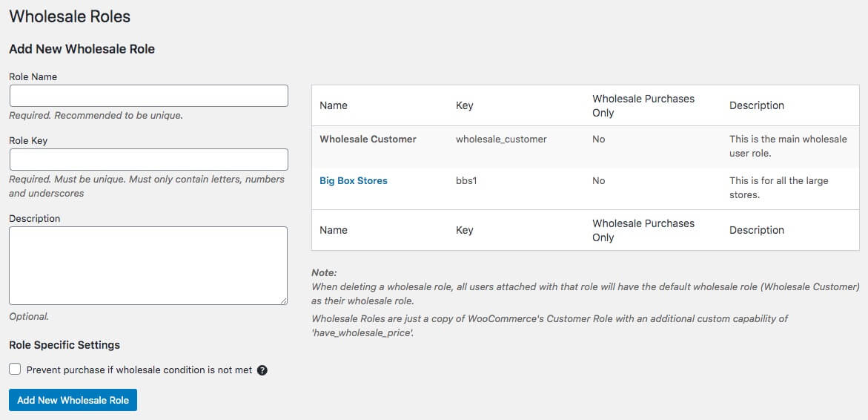Image resolution: width=868 pixels, height=420 pixels.
Task: Click footer Wholesale Purchases Only label
Action: pyautogui.click(x=643, y=230)
